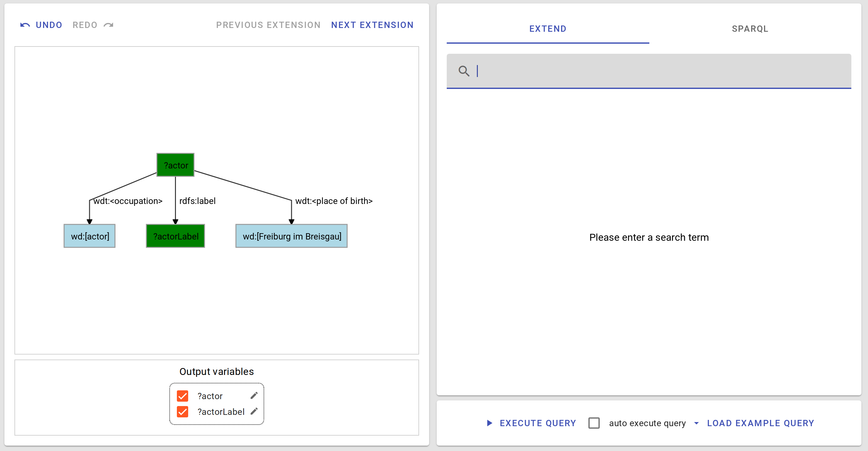Click the ?actorLabel output variable name
Image resolution: width=868 pixels, height=451 pixels.
pyautogui.click(x=221, y=412)
